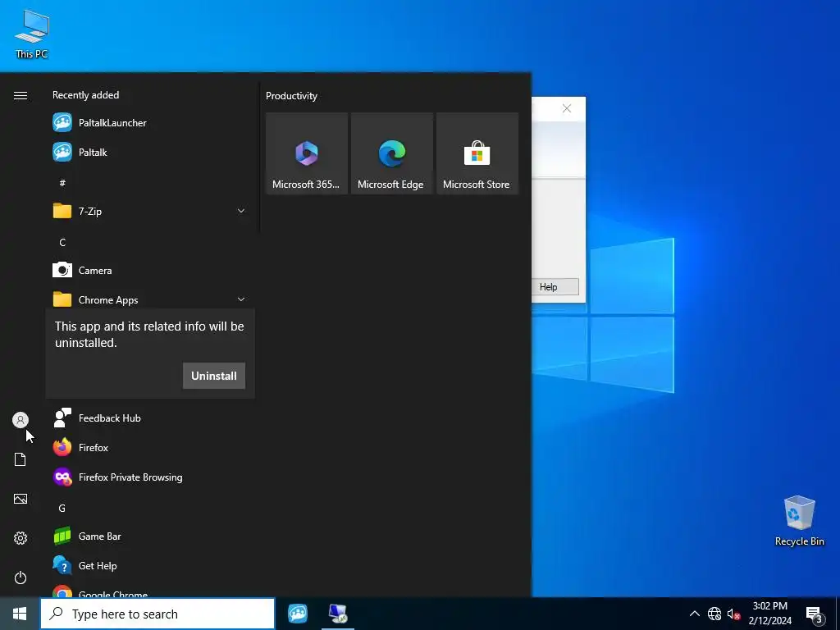
Task: Open the 7-Zip folder entry
Action: pyautogui.click(x=150, y=211)
